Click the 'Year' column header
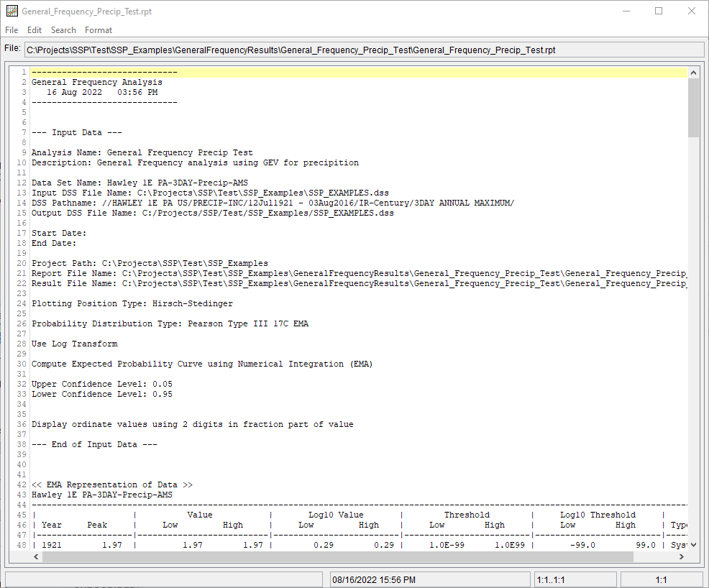709x588 pixels. 52,525
